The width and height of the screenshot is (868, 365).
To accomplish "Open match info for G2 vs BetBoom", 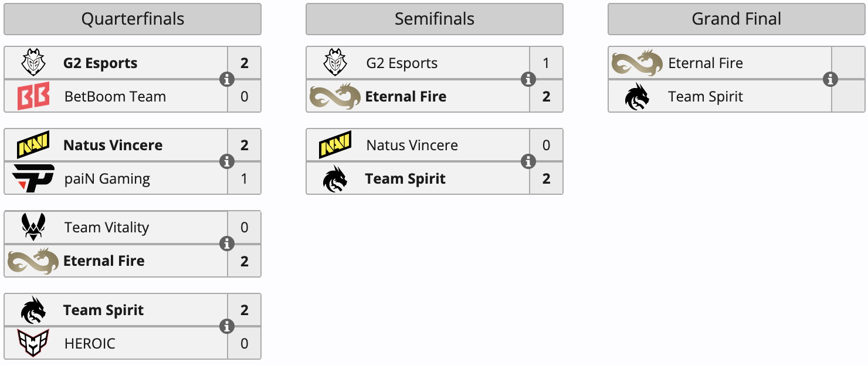I will 227,79.
